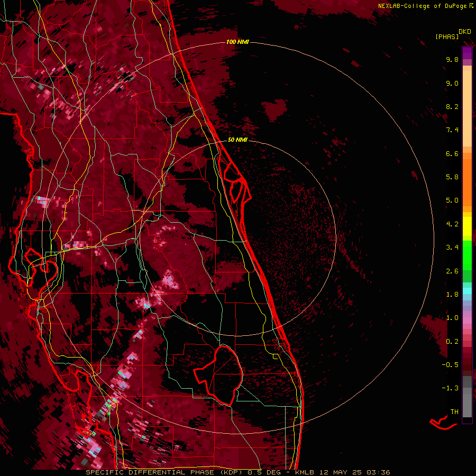
Task: Click the 9.0 value on the color scale
Action: (452, 83)
